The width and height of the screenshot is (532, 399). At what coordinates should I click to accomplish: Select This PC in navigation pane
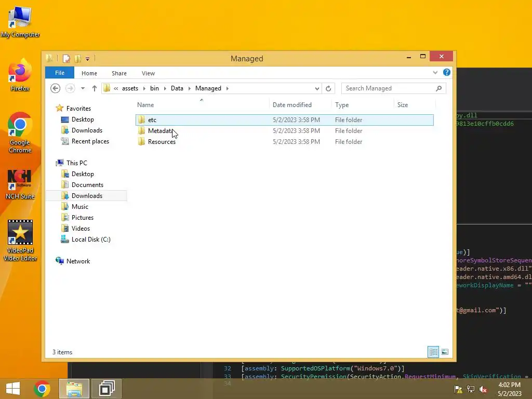[x=77, y=163]
